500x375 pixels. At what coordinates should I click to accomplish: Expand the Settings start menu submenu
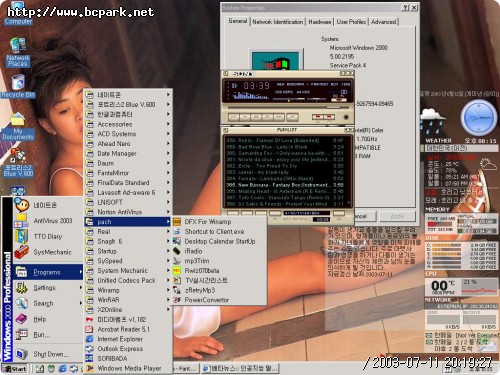[48, 288]
